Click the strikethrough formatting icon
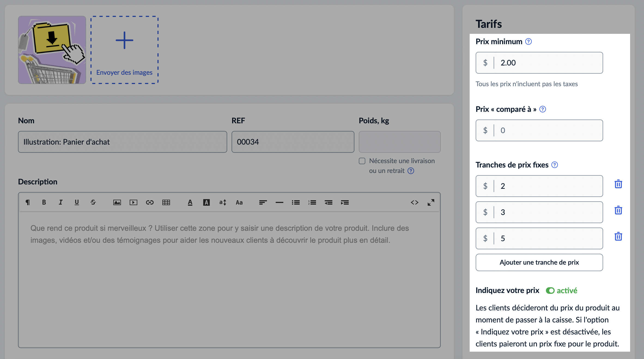The width and height of the screenshot is (644, 359). [x=93, y=202]
